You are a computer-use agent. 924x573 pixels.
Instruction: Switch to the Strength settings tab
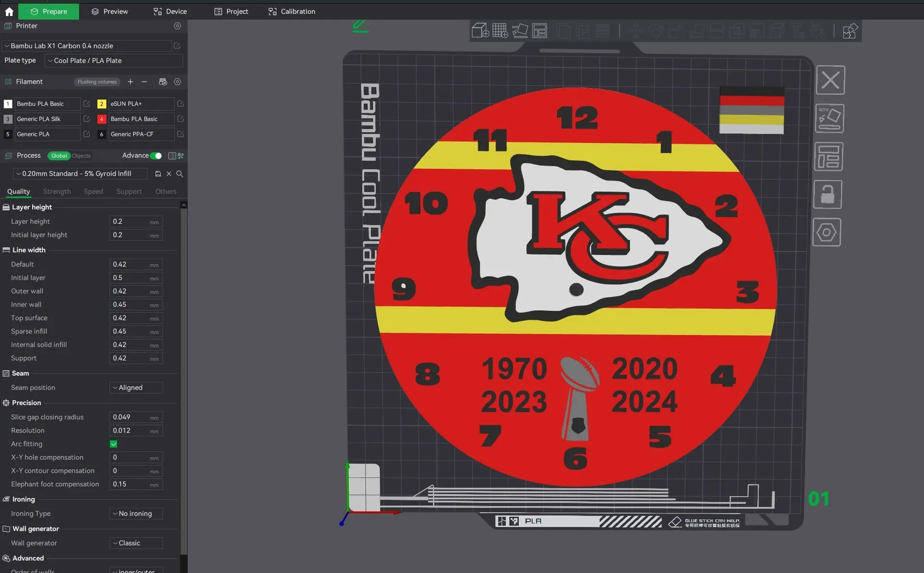click(x=57, y=191)
